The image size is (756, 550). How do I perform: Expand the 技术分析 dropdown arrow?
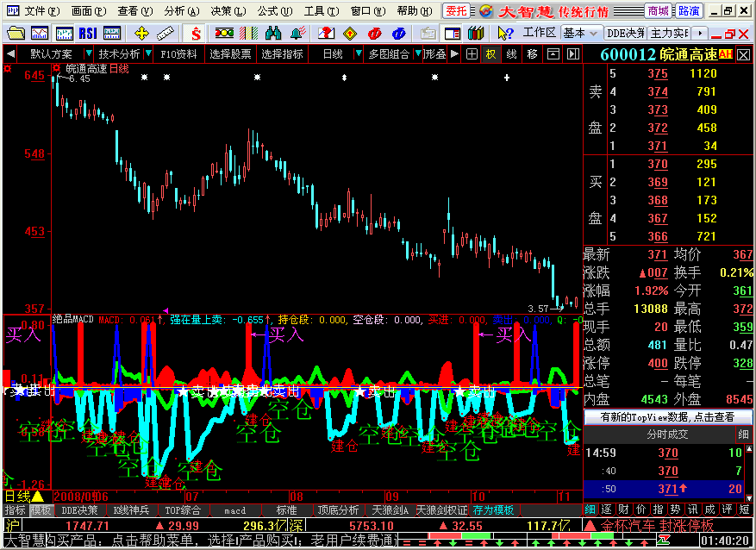point(148,53)
